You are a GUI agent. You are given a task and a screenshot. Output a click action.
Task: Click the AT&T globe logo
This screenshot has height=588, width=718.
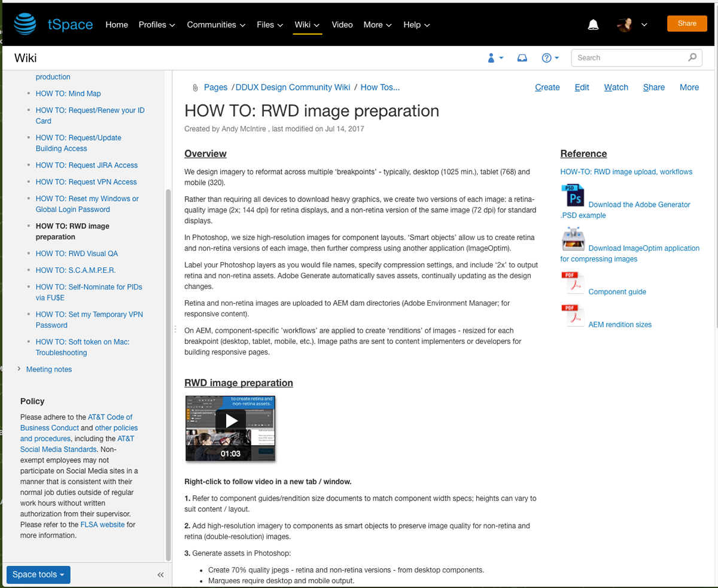[26, 25]
